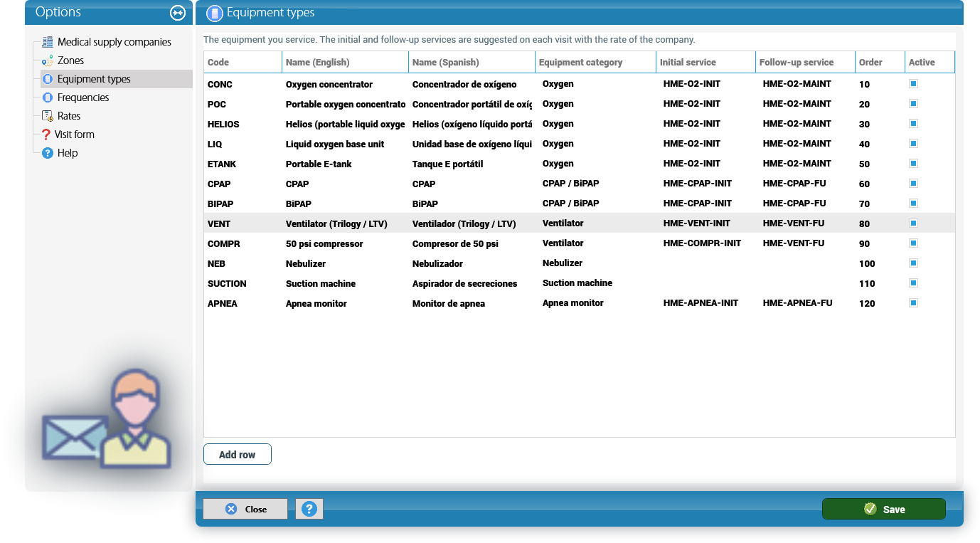
Task: Disable Active checkbox for VENT row
Action: pyautogui.click(x=914, y=223)
